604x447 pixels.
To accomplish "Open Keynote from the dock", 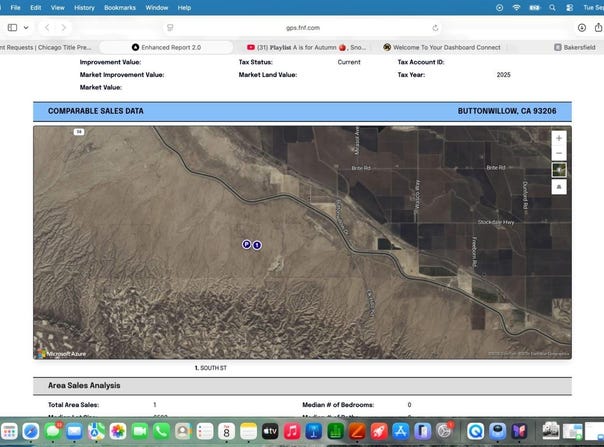I will point(314,431).
